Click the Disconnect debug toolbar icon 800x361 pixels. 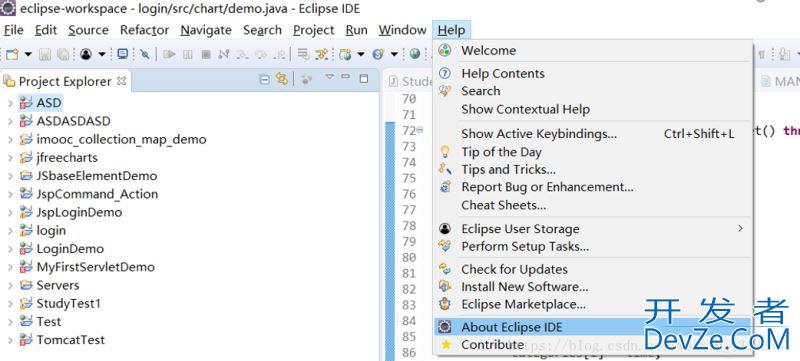223,54
